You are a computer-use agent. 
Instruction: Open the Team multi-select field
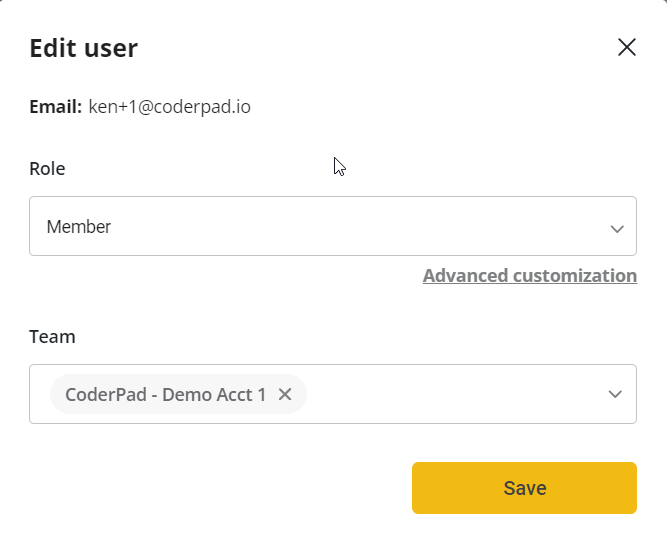tap(450, 394)
